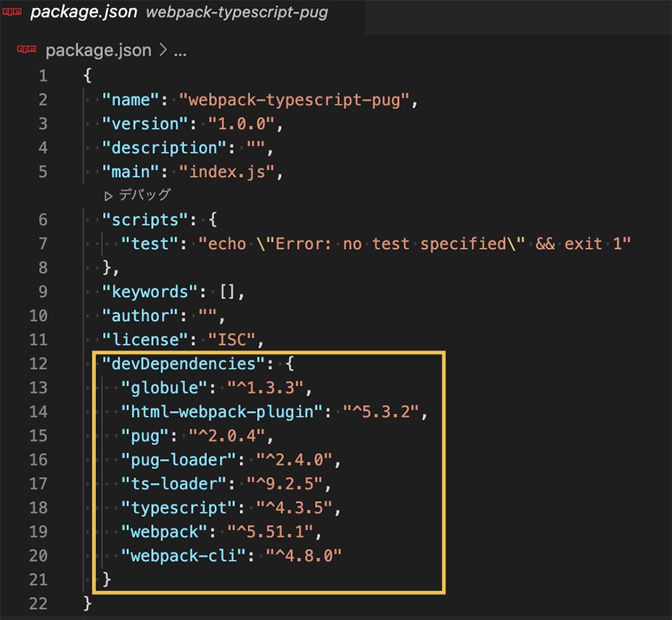Image resolution: width=672 pixels, height=620 pixels.
Task: Expand the breadcrumb ellipsis symbol picker
Action: [180, 52]
